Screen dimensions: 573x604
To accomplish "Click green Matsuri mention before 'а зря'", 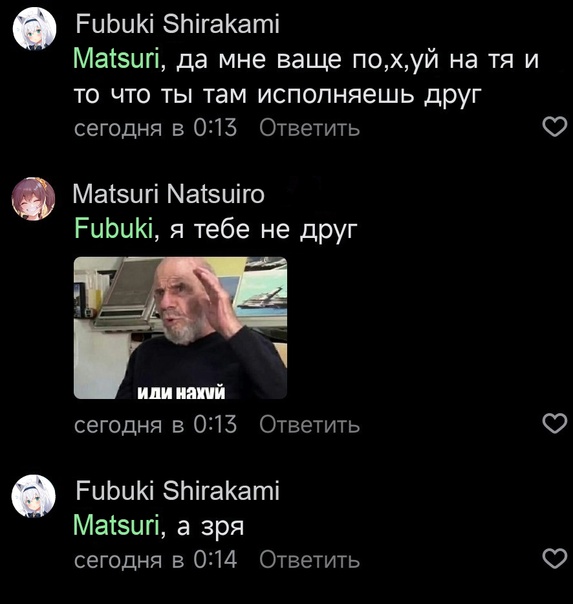I will coord(116,525).
